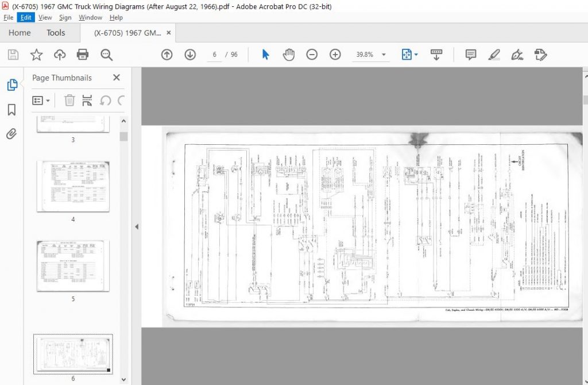Click the Page Thumbnails panel title

62,78
